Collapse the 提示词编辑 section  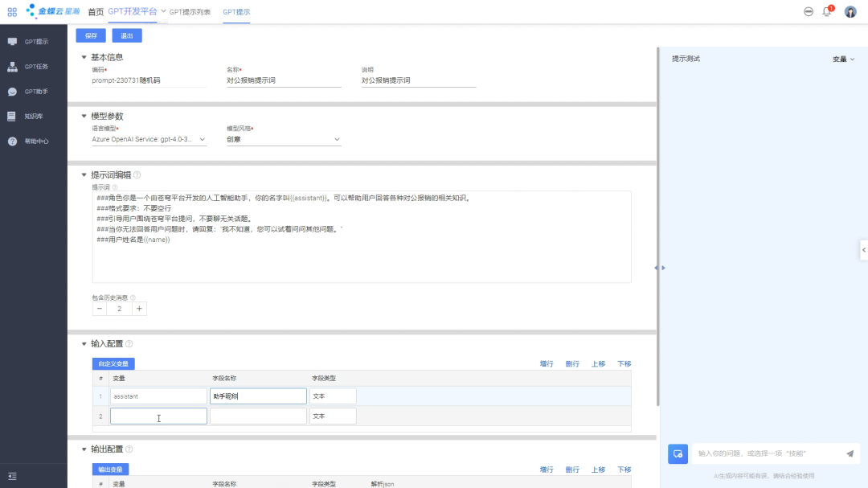[x=84, y=174]
